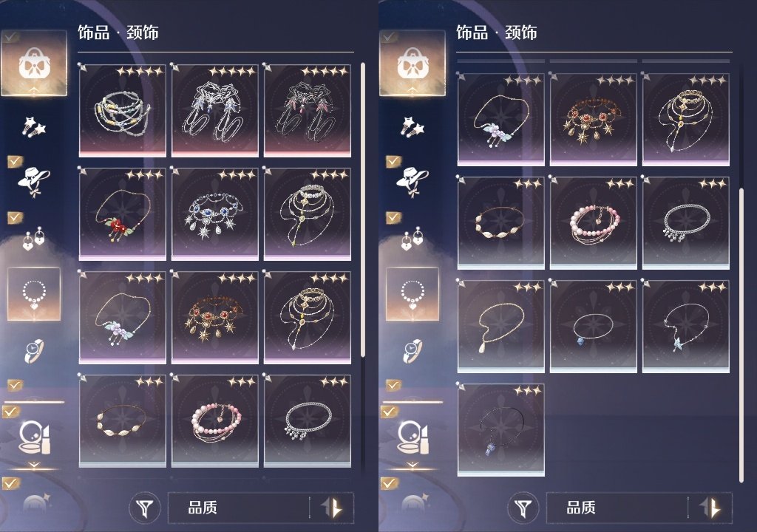Pick the black cord blue crystal necklace
This screenshot has height=532, width=757.
tap(501, 429)
